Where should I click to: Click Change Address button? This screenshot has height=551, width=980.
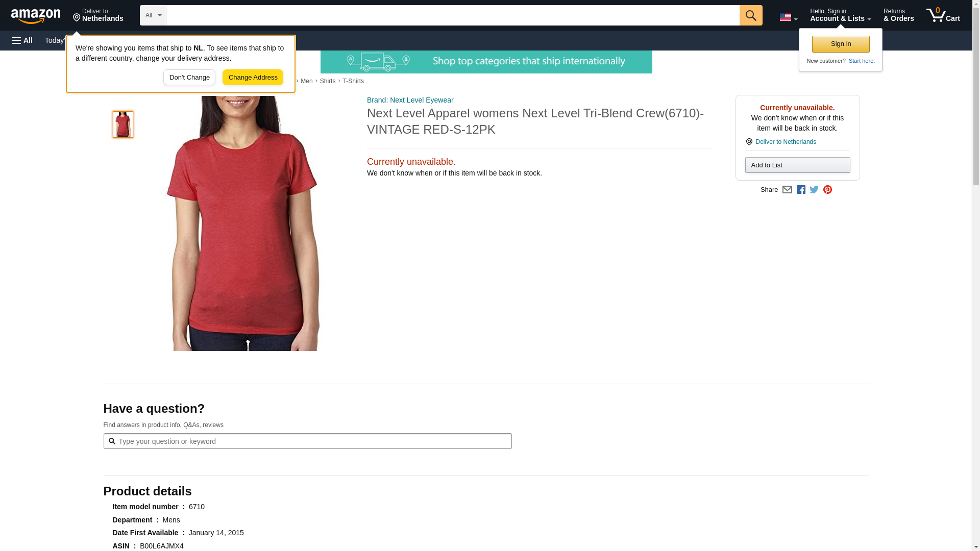point(253,78)
